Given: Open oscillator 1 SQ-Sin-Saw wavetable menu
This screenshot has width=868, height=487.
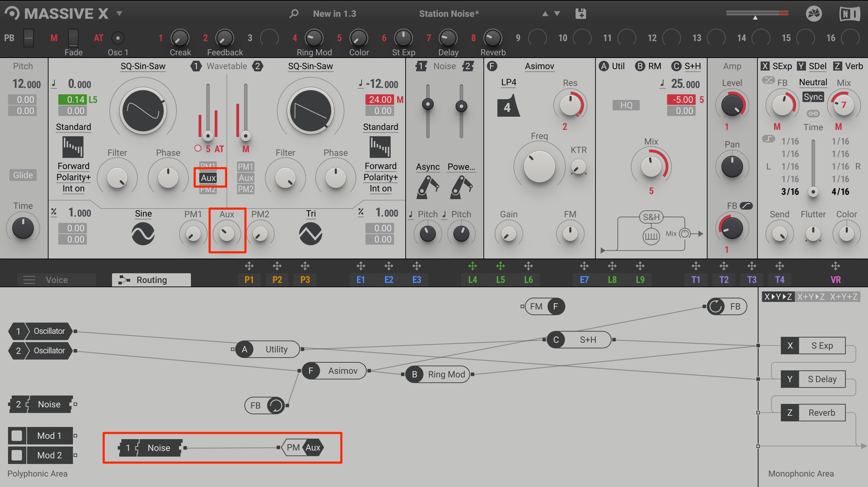Looking at the screenshot, I should pos(143,66).
